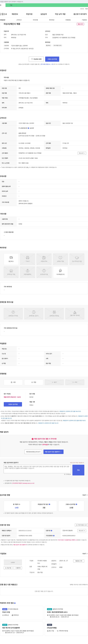
Task: Click 고용24 입사지원 button near the job summary
Action: [52, 59]
